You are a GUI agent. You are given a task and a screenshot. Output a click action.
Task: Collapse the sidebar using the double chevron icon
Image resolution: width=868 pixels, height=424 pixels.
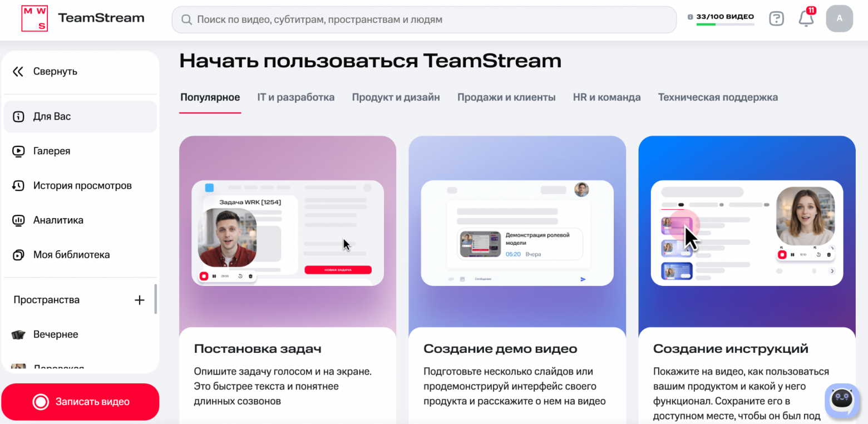(x=18, y=72)
